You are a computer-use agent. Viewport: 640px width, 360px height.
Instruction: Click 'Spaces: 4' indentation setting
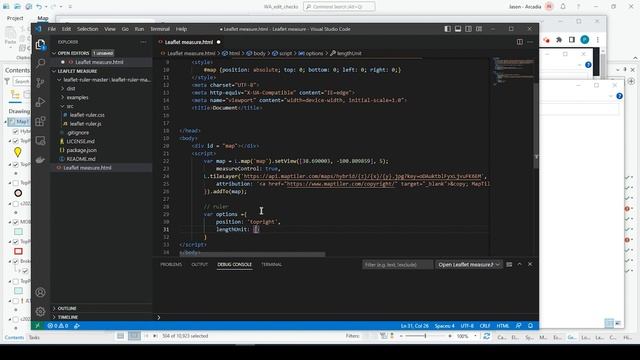coord(444,326)
